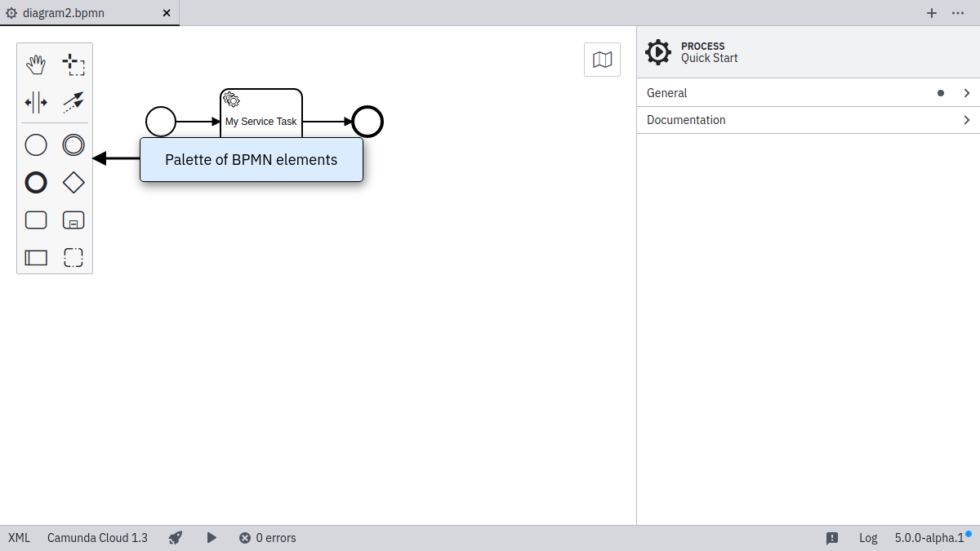
Task: Toggle the Log panel
Action: [x=867, y=538]
